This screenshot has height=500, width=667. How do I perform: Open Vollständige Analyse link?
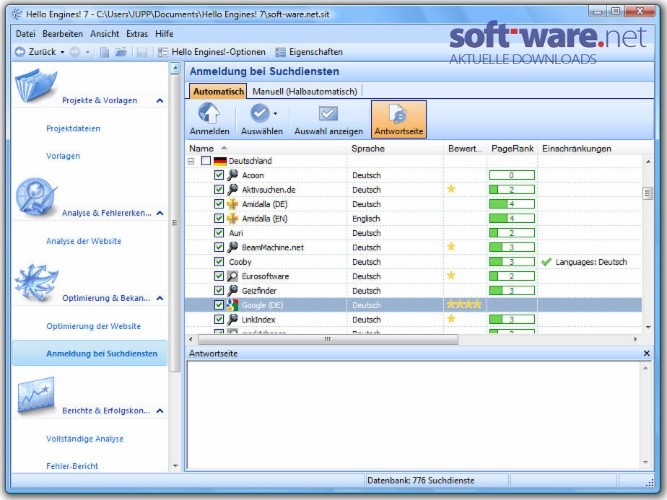[85, 439]
